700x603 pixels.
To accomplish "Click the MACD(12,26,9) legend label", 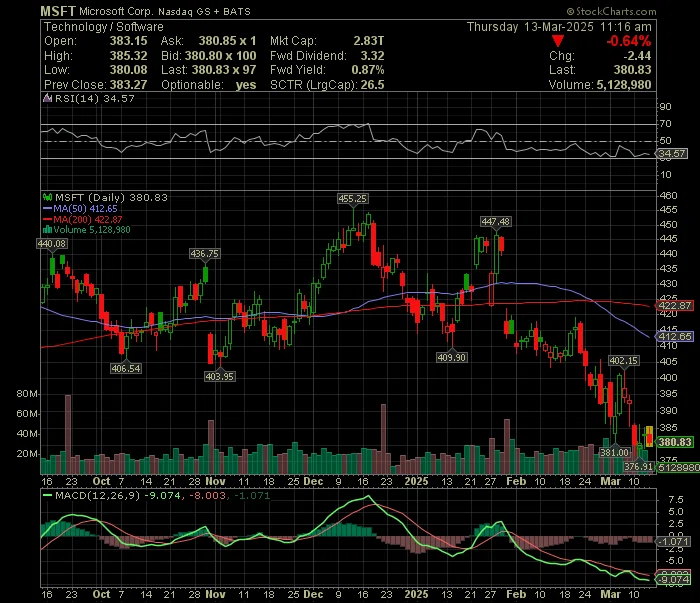I will pos(97,495).
